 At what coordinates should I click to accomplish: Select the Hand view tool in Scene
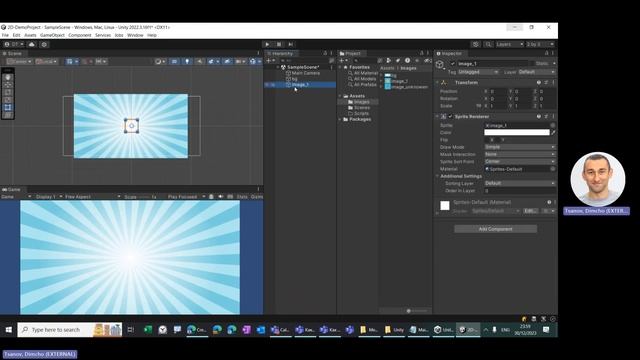coord(8,78)
